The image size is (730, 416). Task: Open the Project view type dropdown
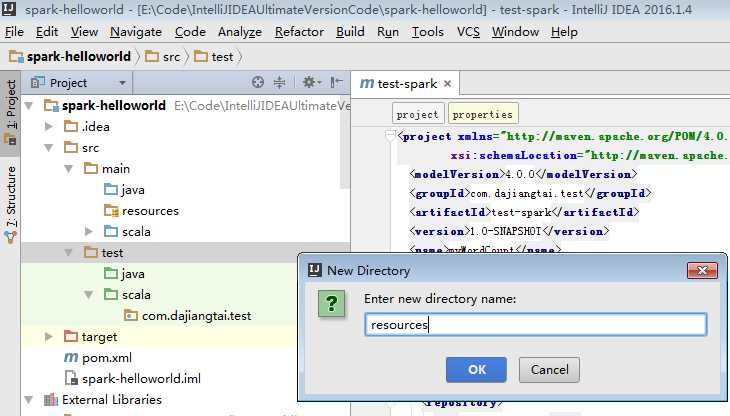coord(122,83)
